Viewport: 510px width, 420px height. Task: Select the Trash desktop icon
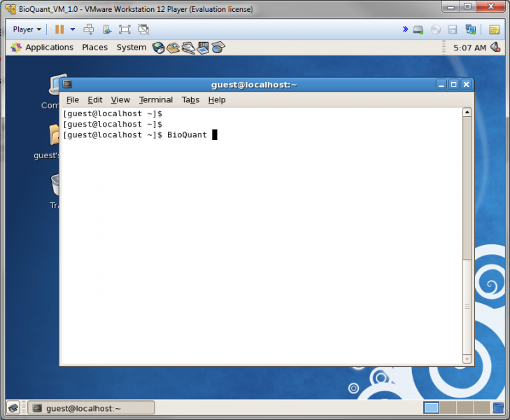pyautogui.click(x=55, y=191)
